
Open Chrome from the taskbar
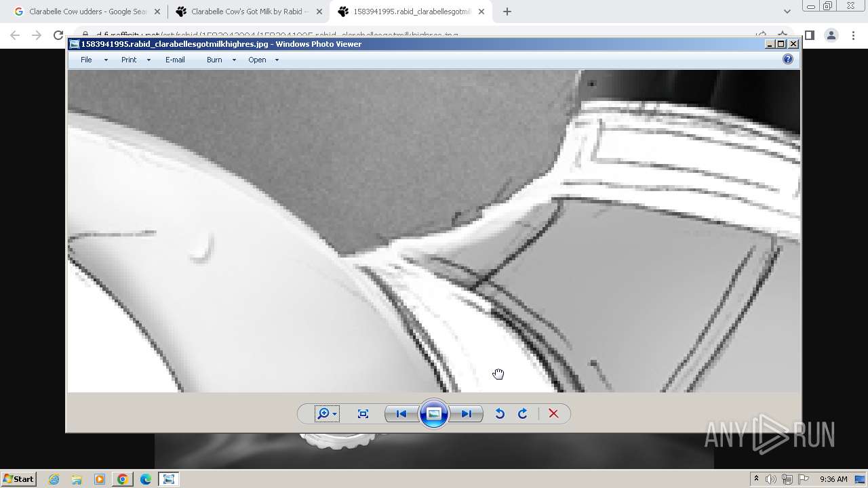coord(122,479)
